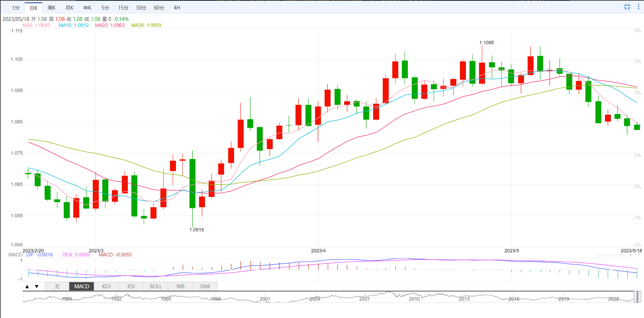This screenshot has height=318, width=644.
Task: Select the DMI indicator button
Action: pos(205,286)
